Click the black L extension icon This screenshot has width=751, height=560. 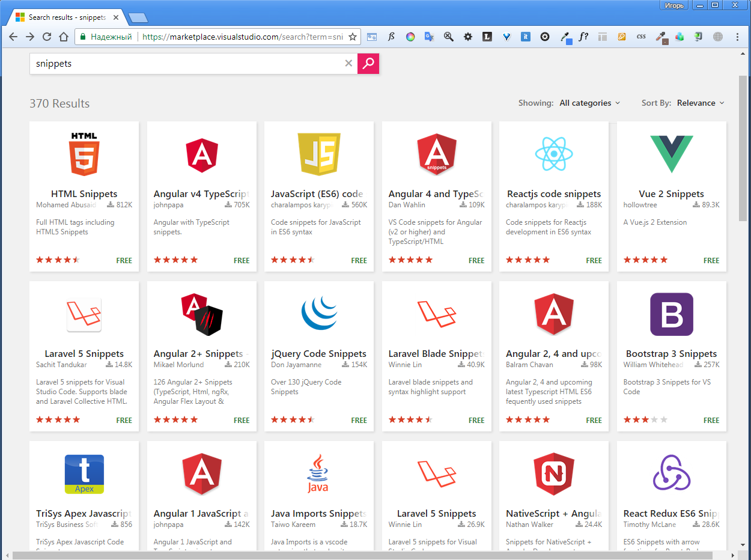click(x=487, y=37)
